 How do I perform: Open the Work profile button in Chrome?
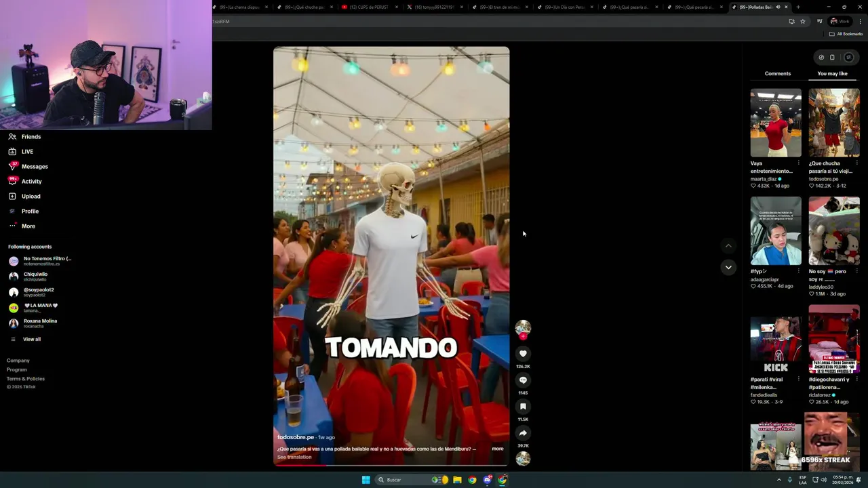pos(840,21)
